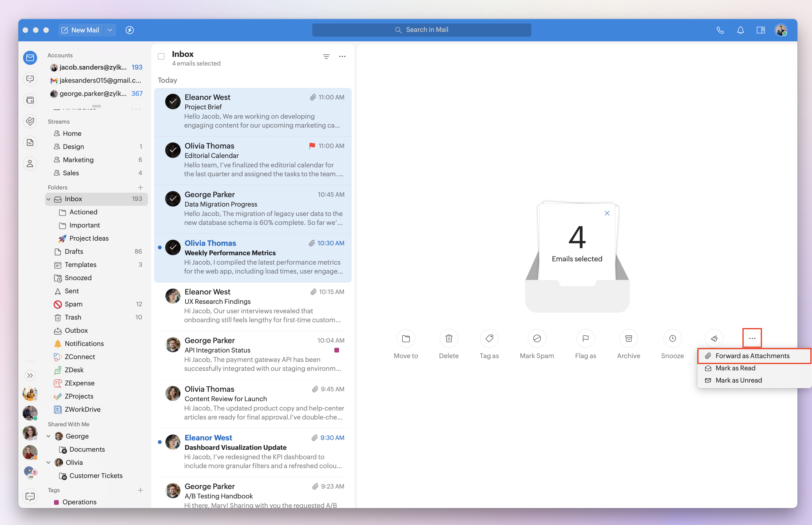The height and width of the screenshot is (525, 812).
Task: Toggle the select-all checkbox beside Inbox
Action: [161, 57]
